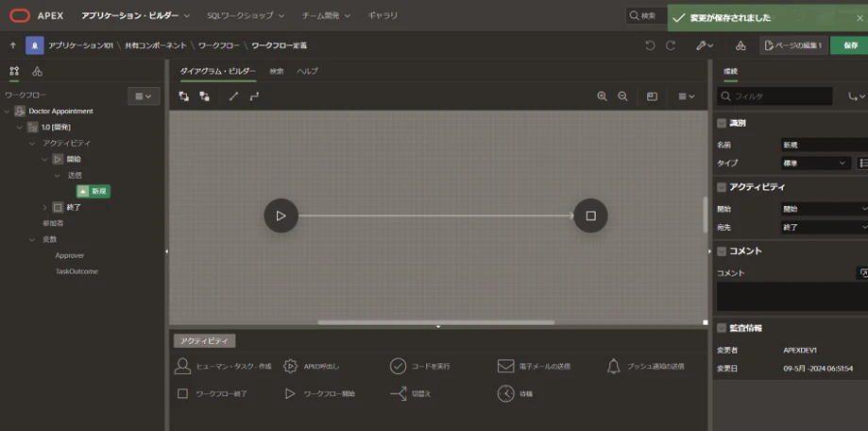Click the Oracle APEX logo icon
Image resolution: width=868 pixels, height=431 pixels.
pos(20,16)
